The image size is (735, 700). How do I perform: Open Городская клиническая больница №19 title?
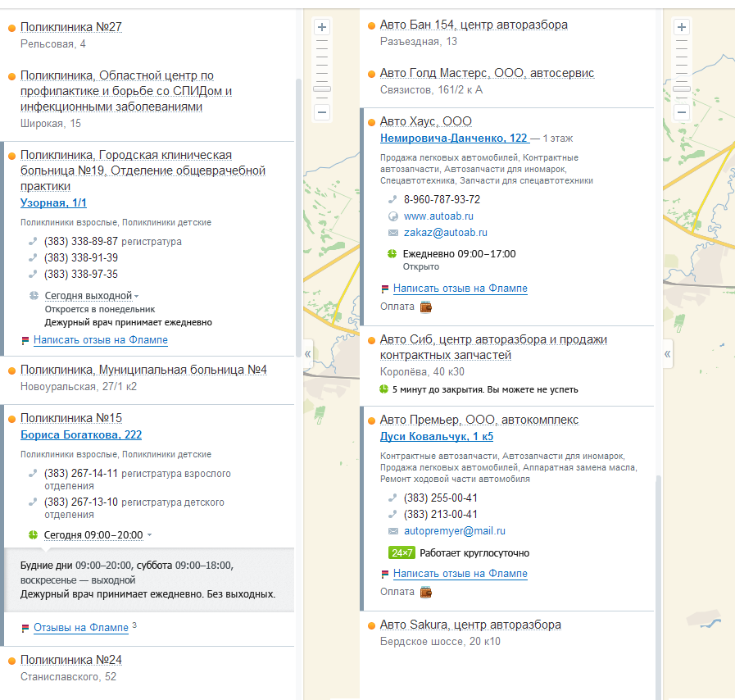click(143, 170)
